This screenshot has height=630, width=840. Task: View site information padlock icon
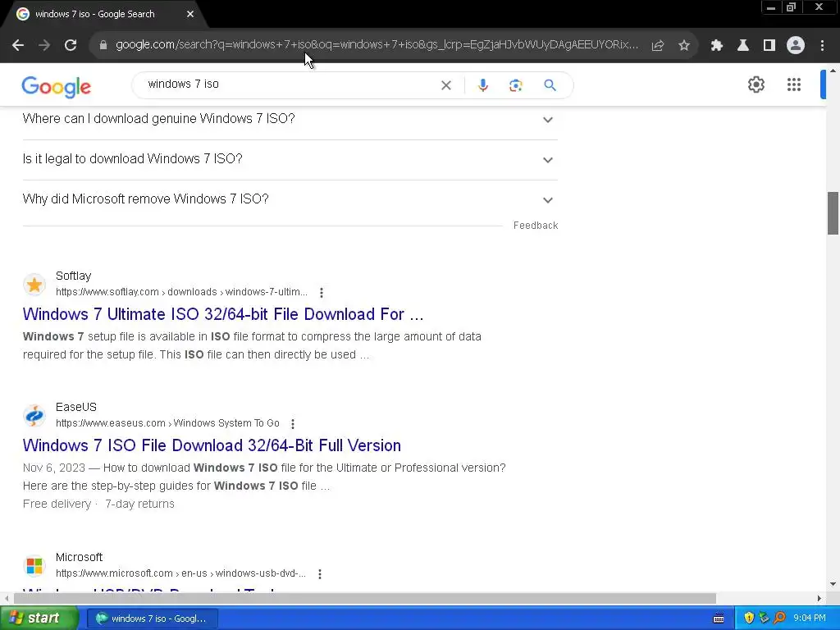(x=103, y=46)
